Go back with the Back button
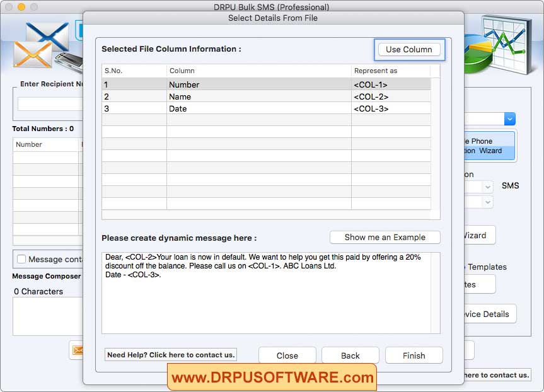The image size is (544, 392). 350,355
